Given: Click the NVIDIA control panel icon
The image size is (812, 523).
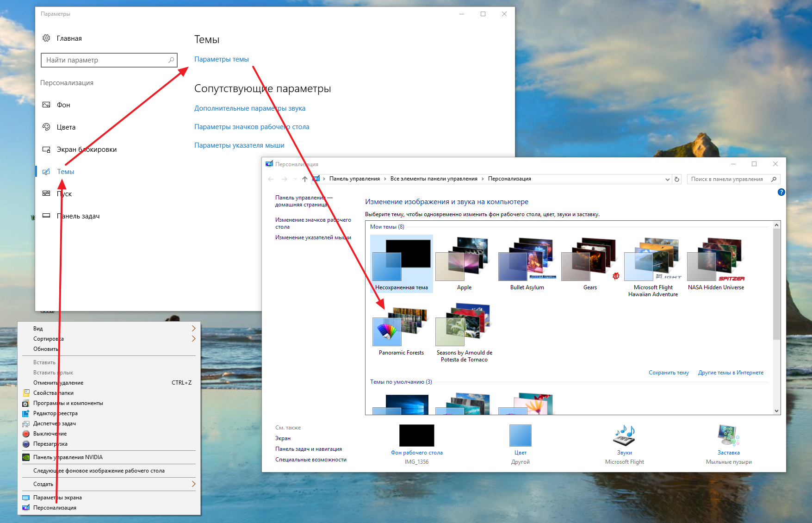Looking at the screenshot, I should [26, 457].
